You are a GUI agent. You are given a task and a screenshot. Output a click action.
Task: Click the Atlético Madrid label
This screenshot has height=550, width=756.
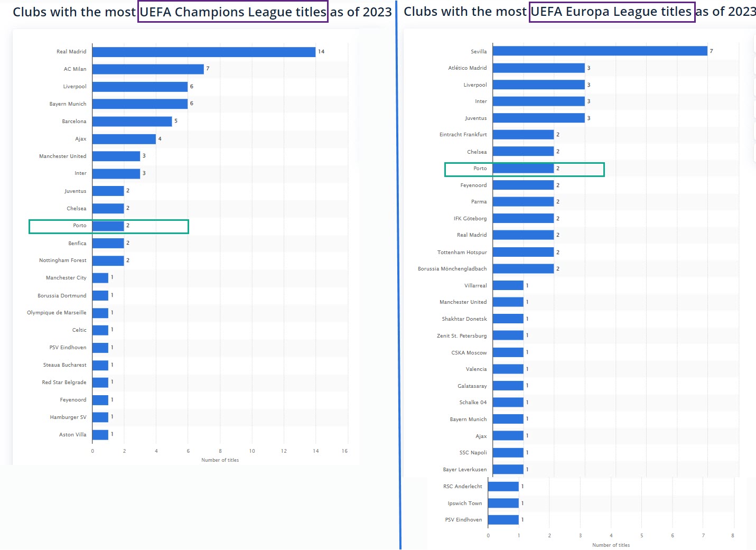pos(468,68)
